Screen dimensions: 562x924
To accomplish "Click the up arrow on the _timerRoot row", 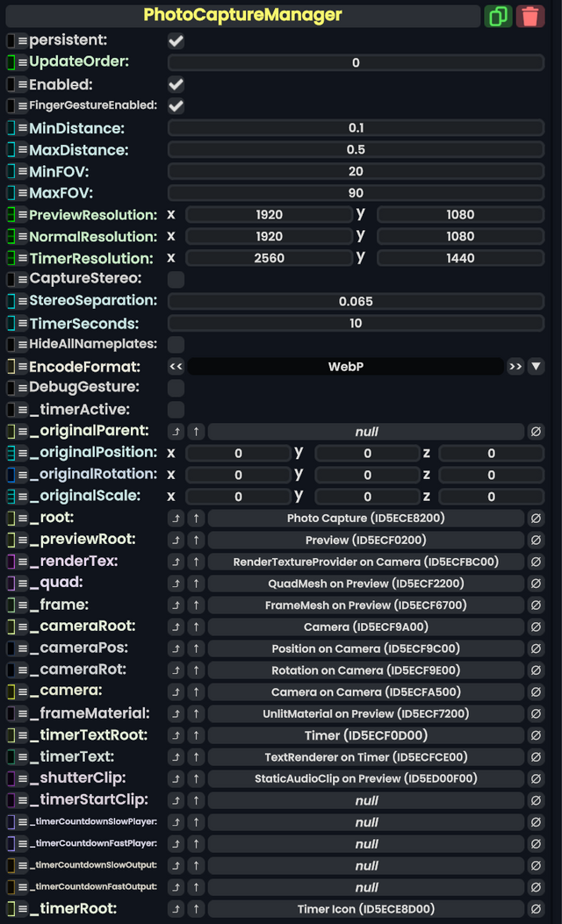I will (195, 909).
